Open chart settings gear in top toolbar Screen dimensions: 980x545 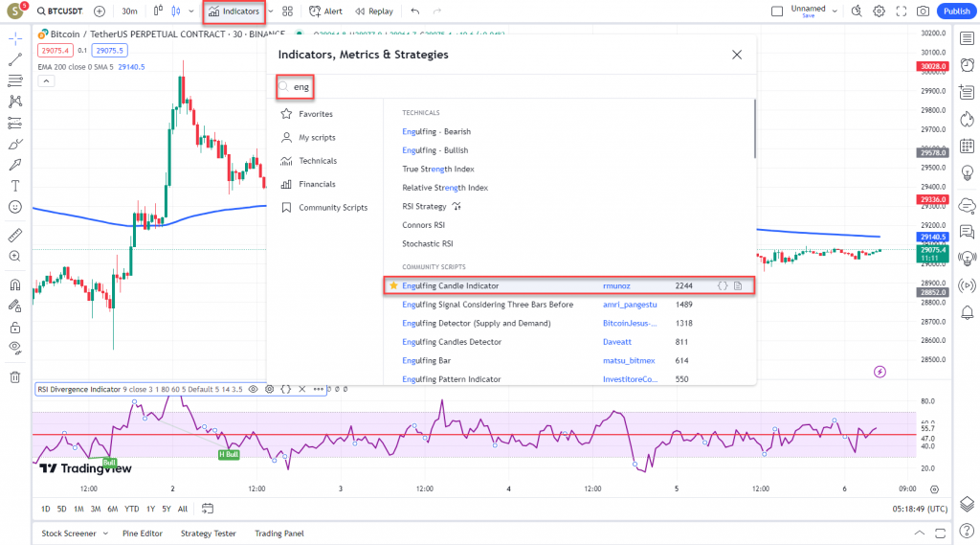click(879, 11)
